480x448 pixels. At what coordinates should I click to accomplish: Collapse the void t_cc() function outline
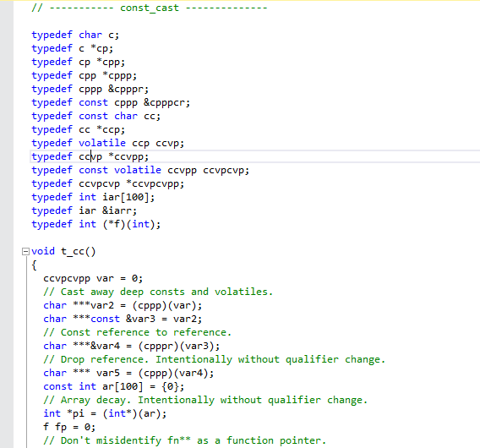point(25,251)
